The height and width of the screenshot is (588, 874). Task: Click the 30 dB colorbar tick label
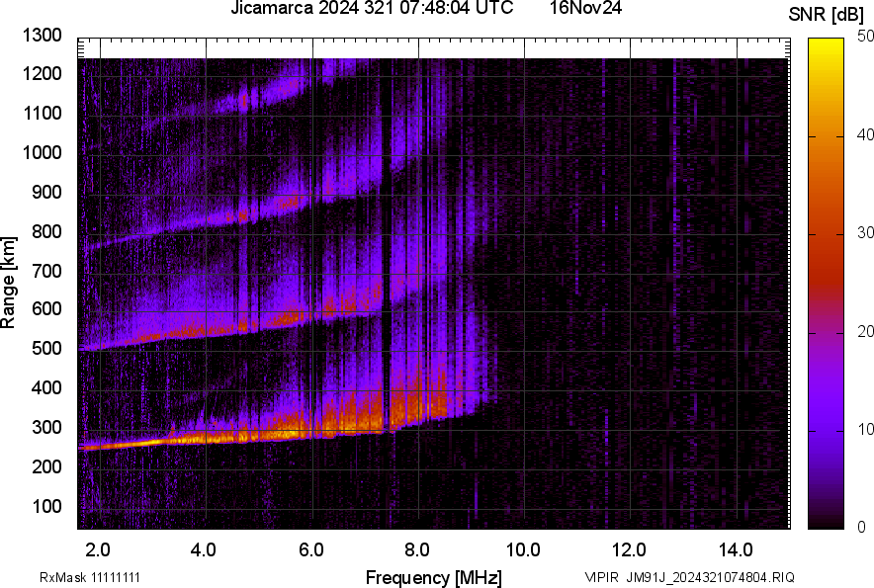(x=866, y=232)
